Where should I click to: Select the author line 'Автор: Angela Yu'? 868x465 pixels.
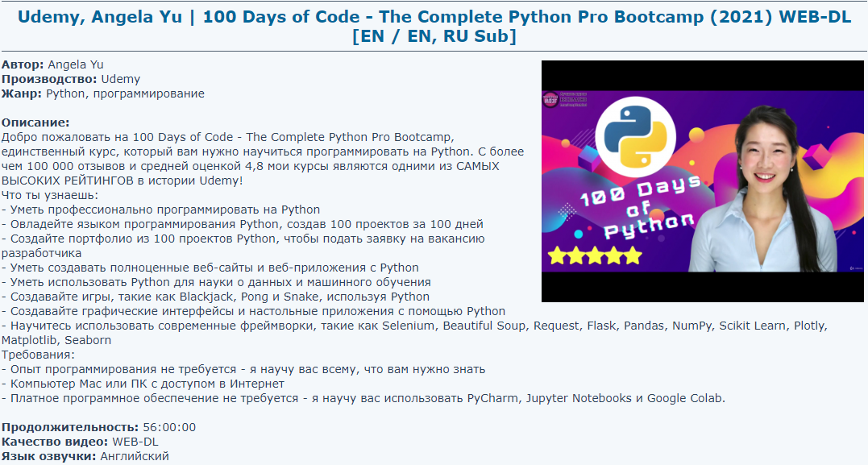click(52, 64)
